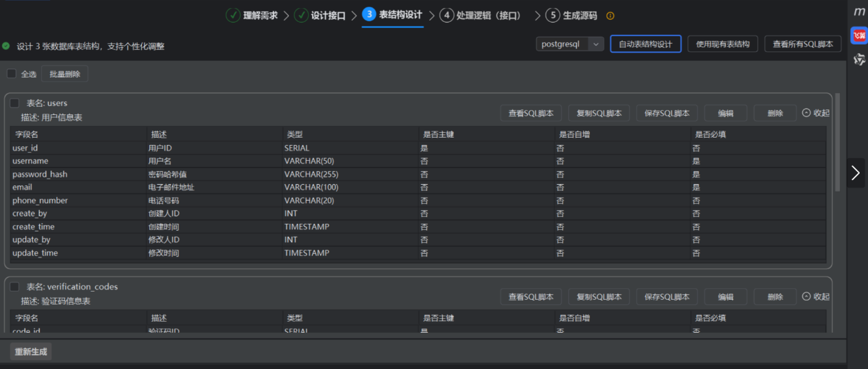The image size is (868, 369).
Task: Click 是否自增 column header in users table
Action: pos(622,134)
